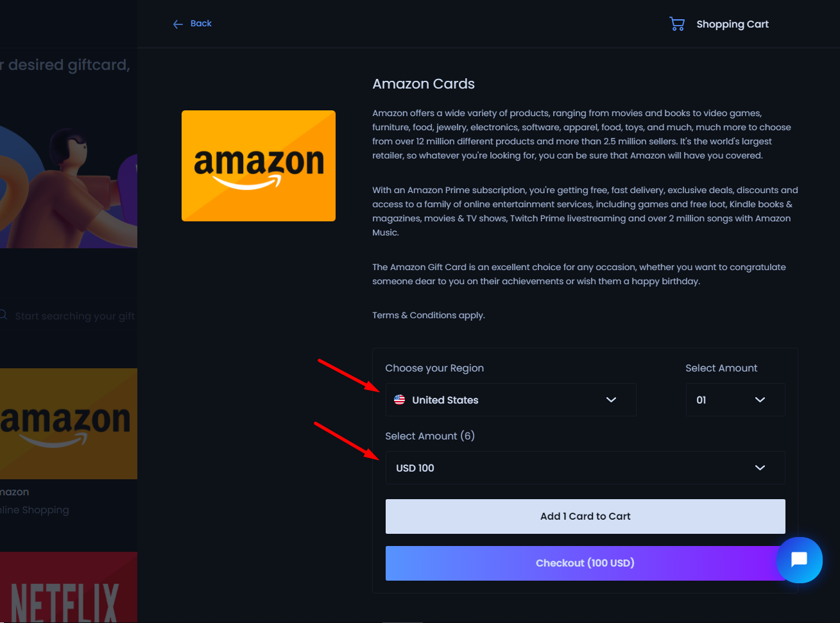Open the 01 quantity dropdown
The image size is (840, 623).
pyautogui.click(x=735, y=400)
